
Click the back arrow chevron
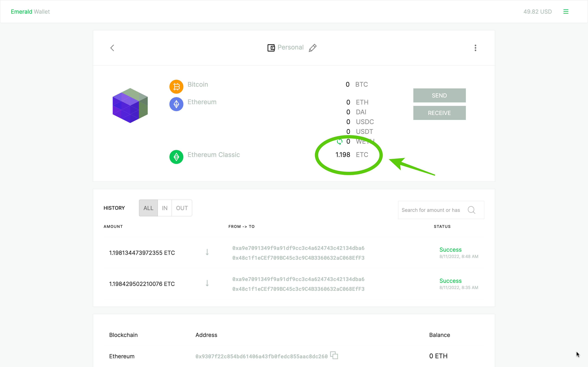pos(112,48)
